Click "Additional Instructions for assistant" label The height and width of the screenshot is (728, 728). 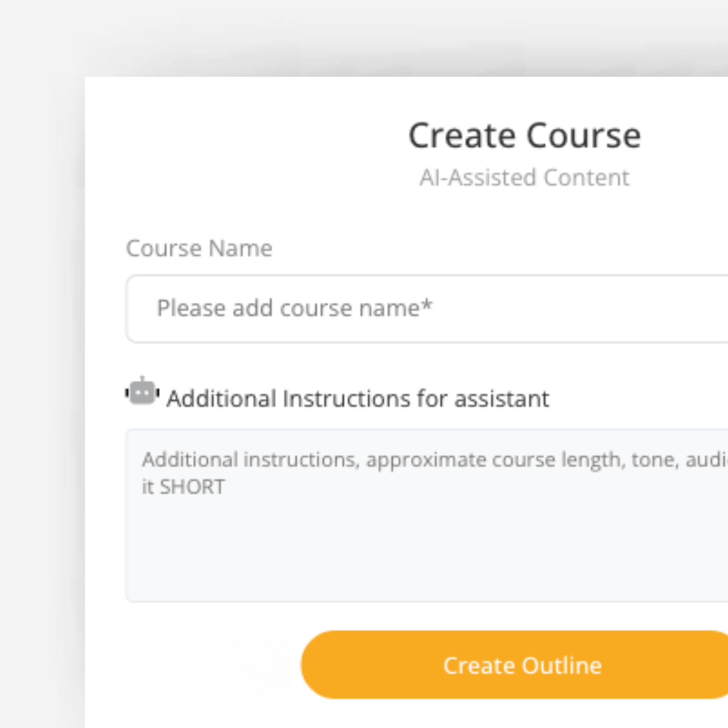point(358,398)
